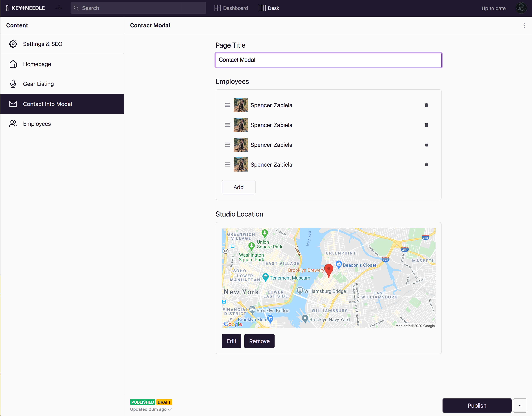Open Homepage in sidebar
The height and width of the screenshot is (416, 532).
(x=62, y=64)
